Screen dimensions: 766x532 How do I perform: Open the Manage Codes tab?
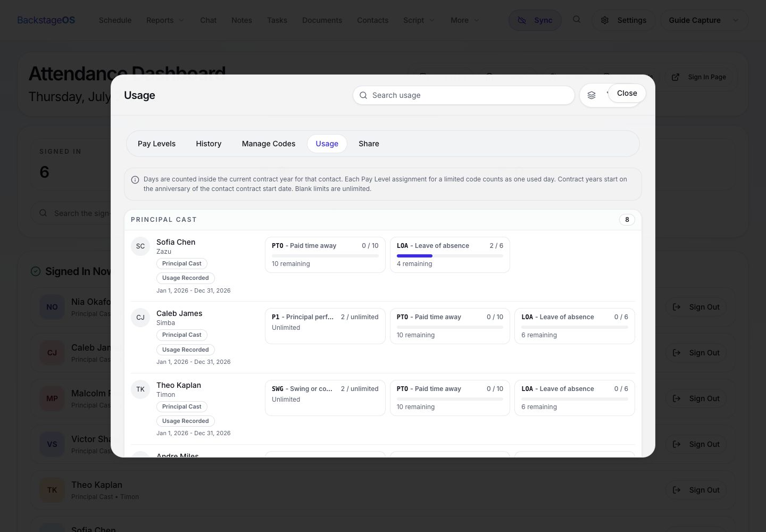click(269, 144)
